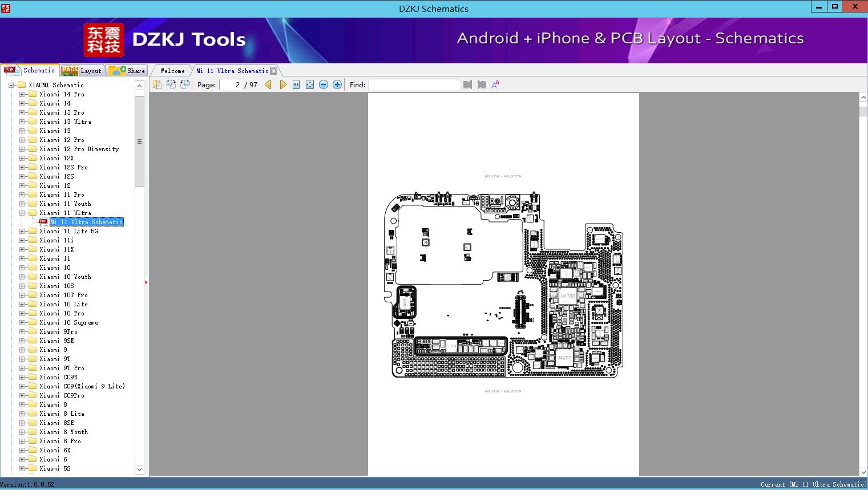The width and height of the screenshot is (868, 490).
Task: Click the document viewer scroll down arrow
Action: point(863,471)
